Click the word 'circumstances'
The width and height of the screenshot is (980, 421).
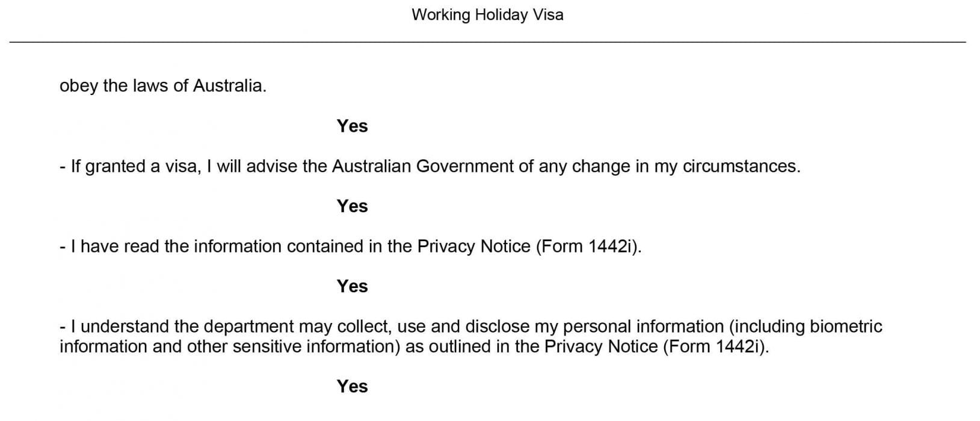(739, 166)
